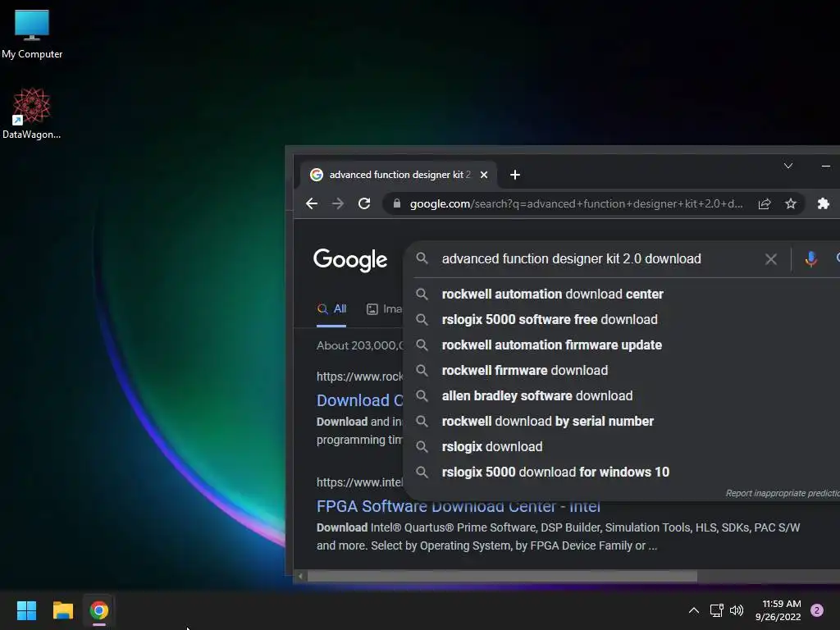Select the All results tab
Screen dimensions: 840x630
click(x=331, y=309)
